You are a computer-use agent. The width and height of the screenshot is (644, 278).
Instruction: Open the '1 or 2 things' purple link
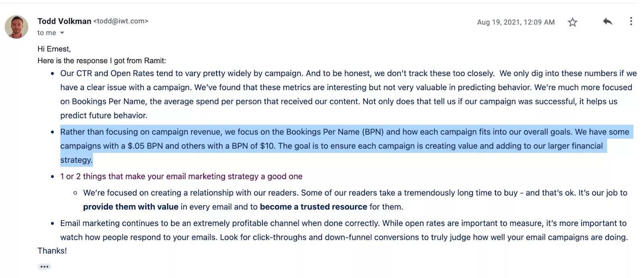pos(181,176)
